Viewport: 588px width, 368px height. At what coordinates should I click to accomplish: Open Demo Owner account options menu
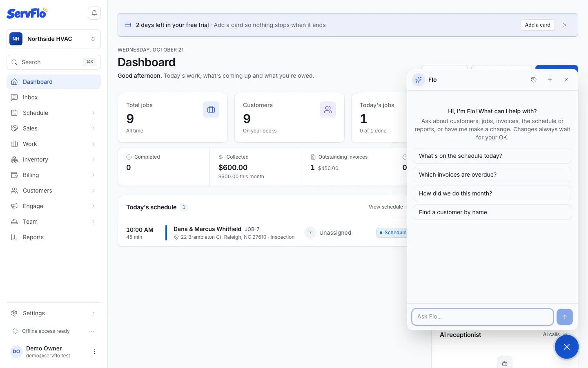[x=94, y=352]
